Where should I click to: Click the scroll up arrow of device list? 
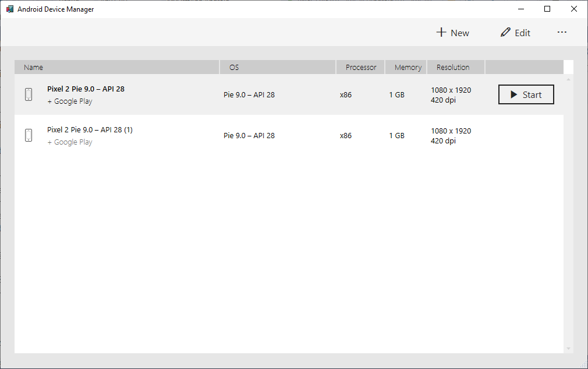[569, 79]
